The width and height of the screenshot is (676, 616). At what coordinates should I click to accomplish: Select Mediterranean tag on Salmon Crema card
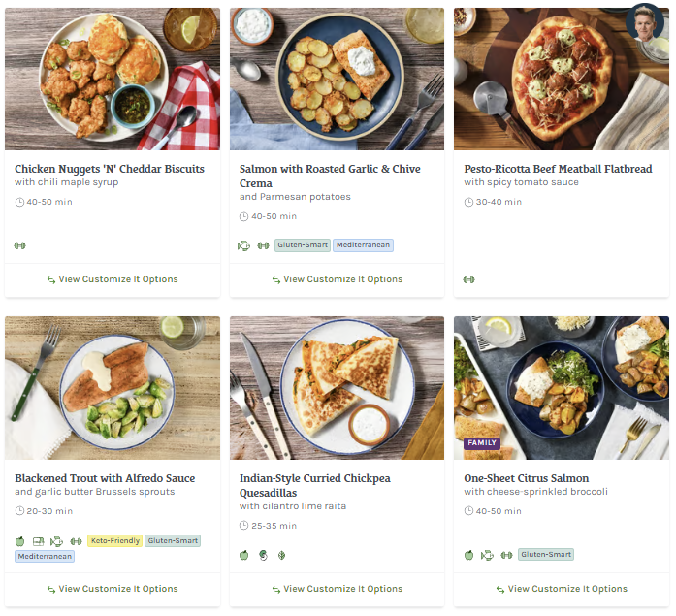pos(364,245)
